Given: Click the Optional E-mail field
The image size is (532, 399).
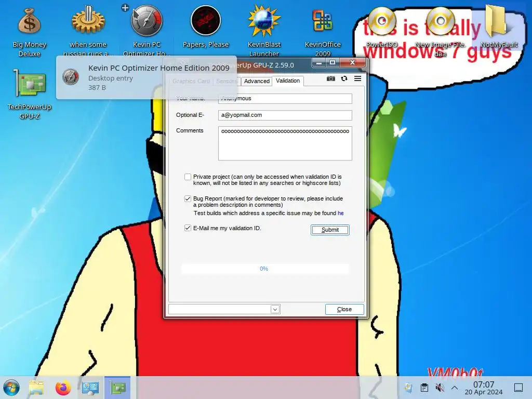Looking at the screenshot, I should click(x=285, y=115).
